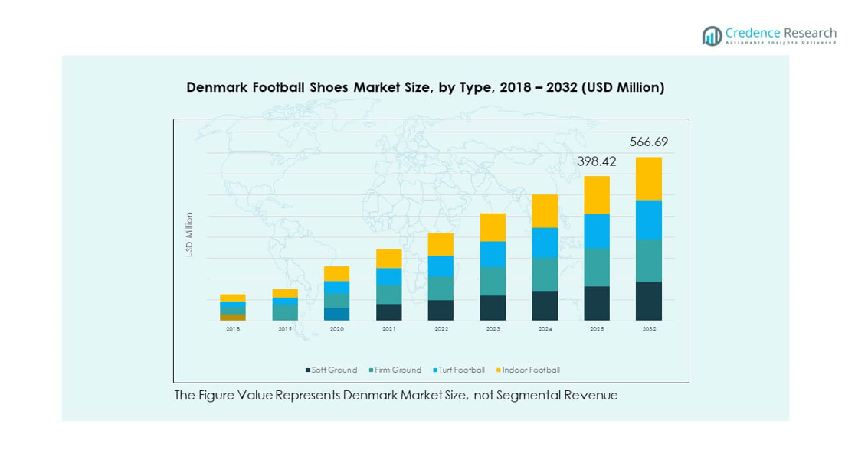Click the 398.42 data label
868x450 pixels.
pyautogui.click(x=596, y=161)
